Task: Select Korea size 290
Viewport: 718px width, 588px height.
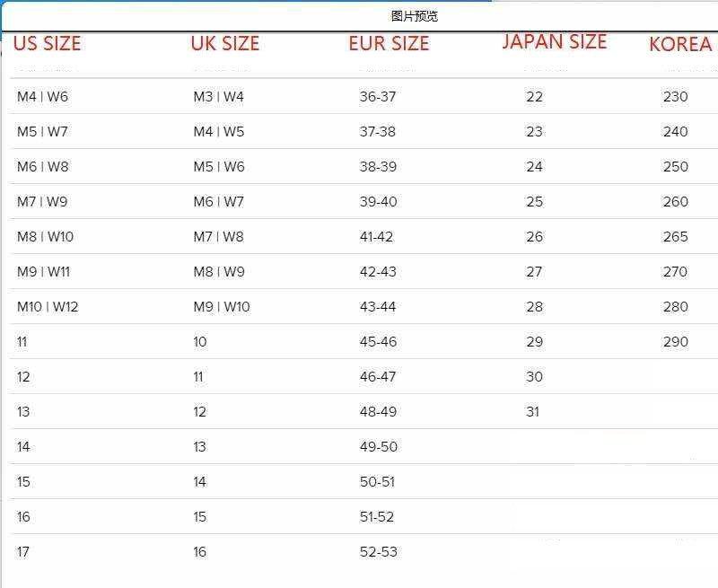Action: (x=675, y=342)
